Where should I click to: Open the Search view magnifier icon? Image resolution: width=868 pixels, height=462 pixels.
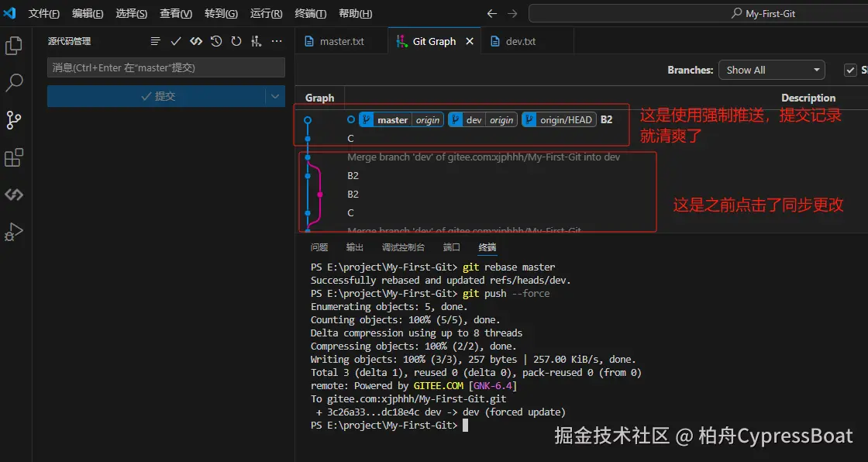pos(14,82)
